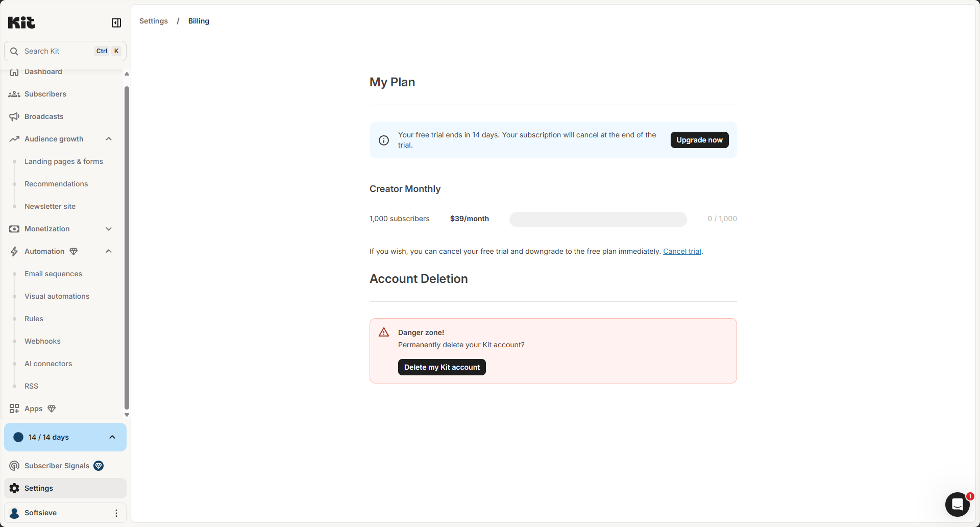The image size is (980, 527).
Task: Click the search magnifier icon
Action: [x=14, y=51]
